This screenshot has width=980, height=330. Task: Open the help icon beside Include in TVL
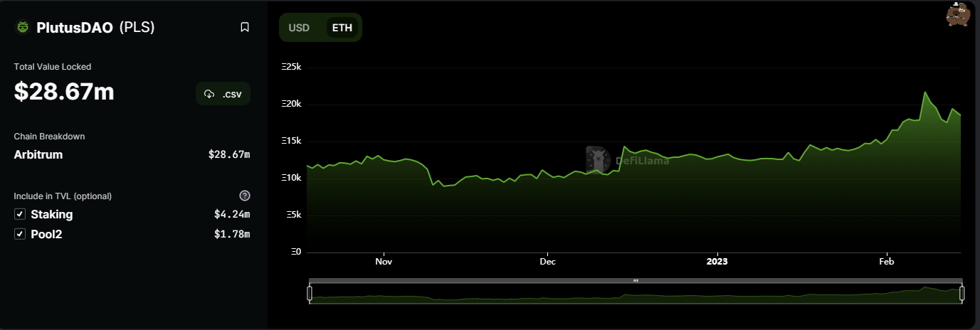point(245,196)
